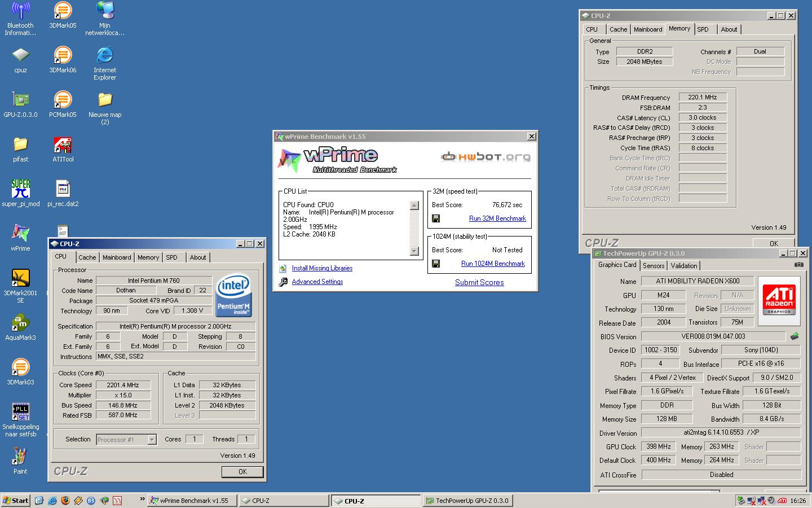The image size is (812, 508).
Task: Click the Core Speed 2201.4 MHz value
Action: [123, 385]
